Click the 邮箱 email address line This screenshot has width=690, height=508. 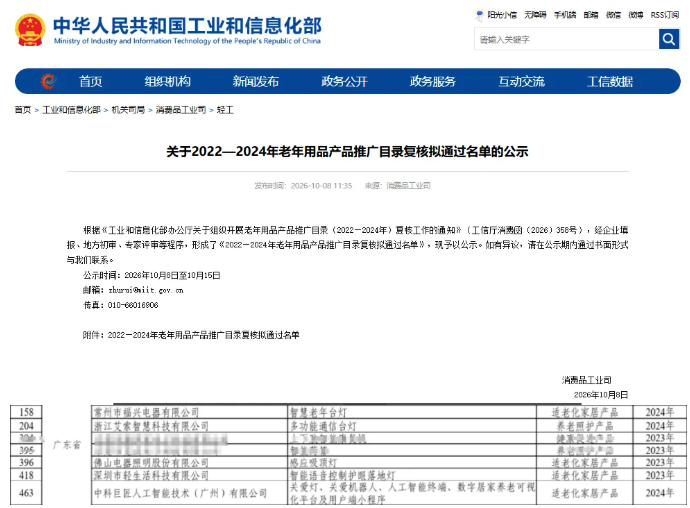[133, 290]
